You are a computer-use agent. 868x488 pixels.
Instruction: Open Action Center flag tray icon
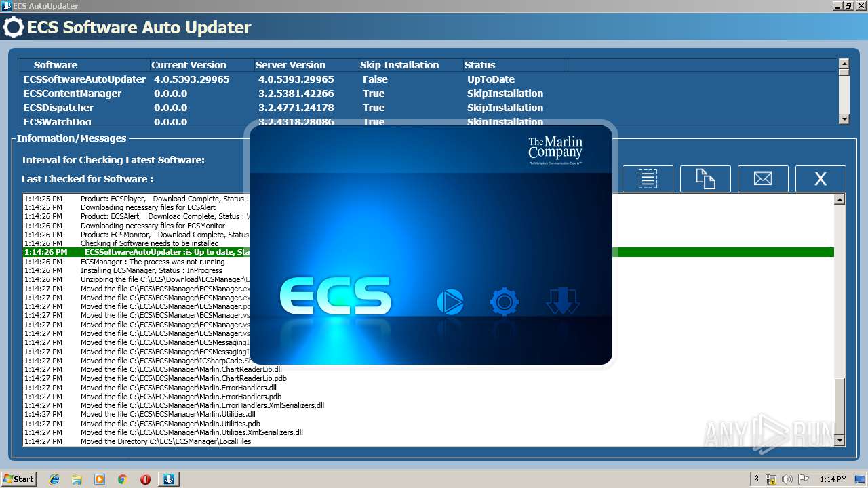(x=804, y=479)
